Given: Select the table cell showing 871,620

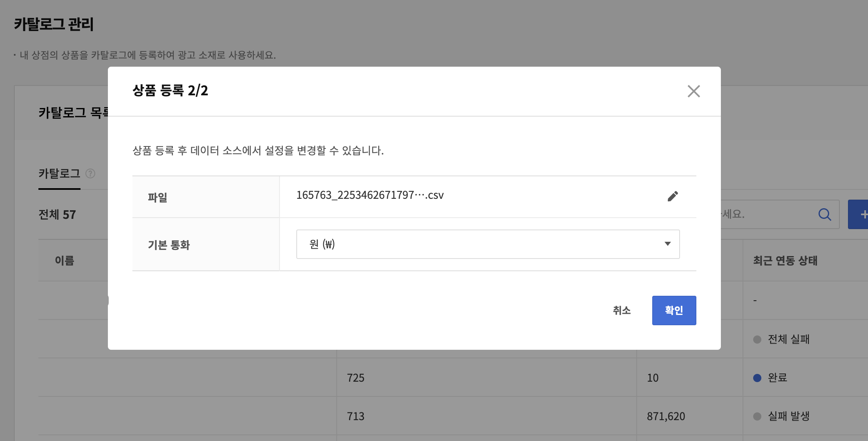Looking at the screenshot, I should click(x=666, y=416).
